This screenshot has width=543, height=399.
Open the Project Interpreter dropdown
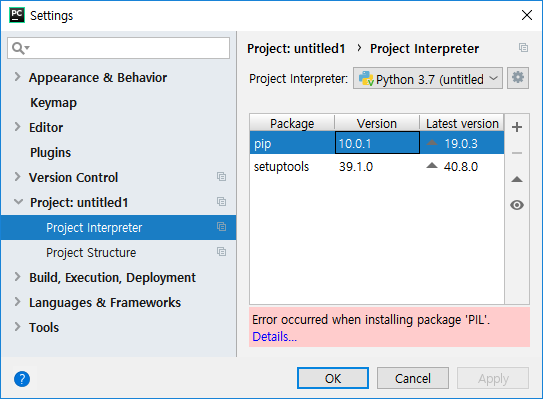428,78
